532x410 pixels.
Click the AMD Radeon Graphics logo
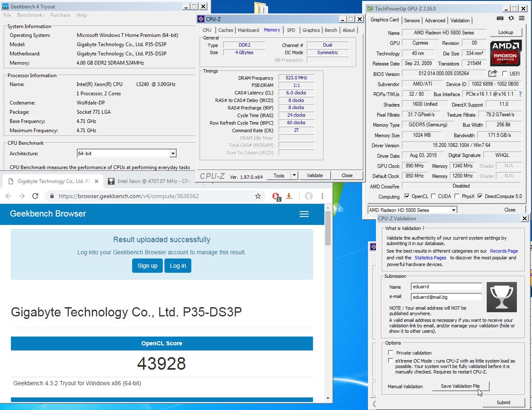tap(506, 53)
